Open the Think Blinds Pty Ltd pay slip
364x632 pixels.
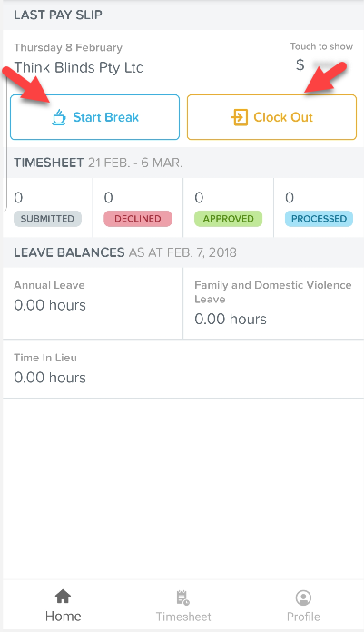pos(79,67)
